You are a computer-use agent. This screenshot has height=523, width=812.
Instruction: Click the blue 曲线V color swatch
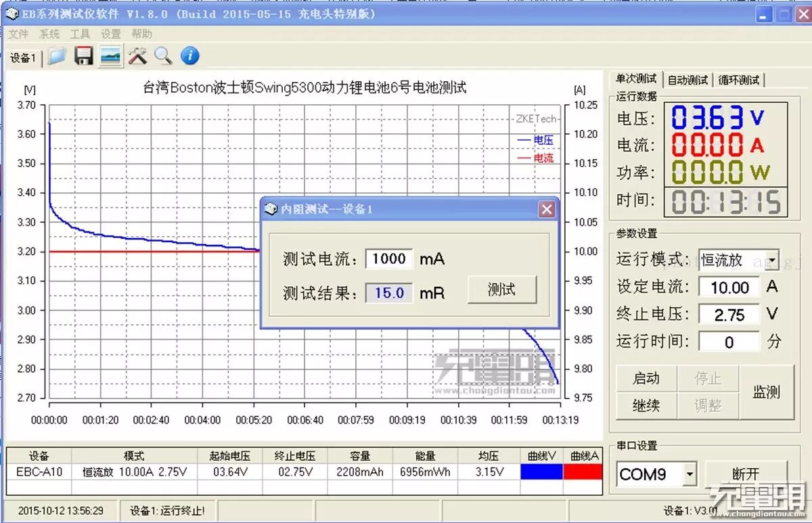[x=541, y=472]
